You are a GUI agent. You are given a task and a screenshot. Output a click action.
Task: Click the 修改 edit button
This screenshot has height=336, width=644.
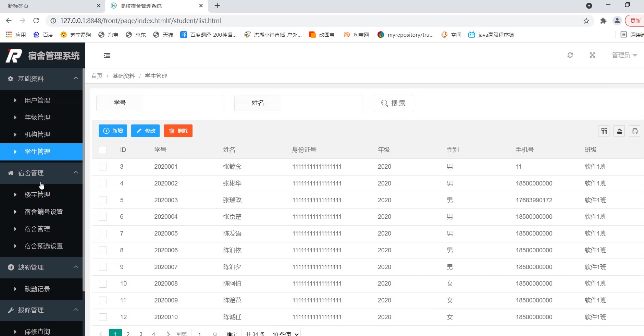[145, 131]
